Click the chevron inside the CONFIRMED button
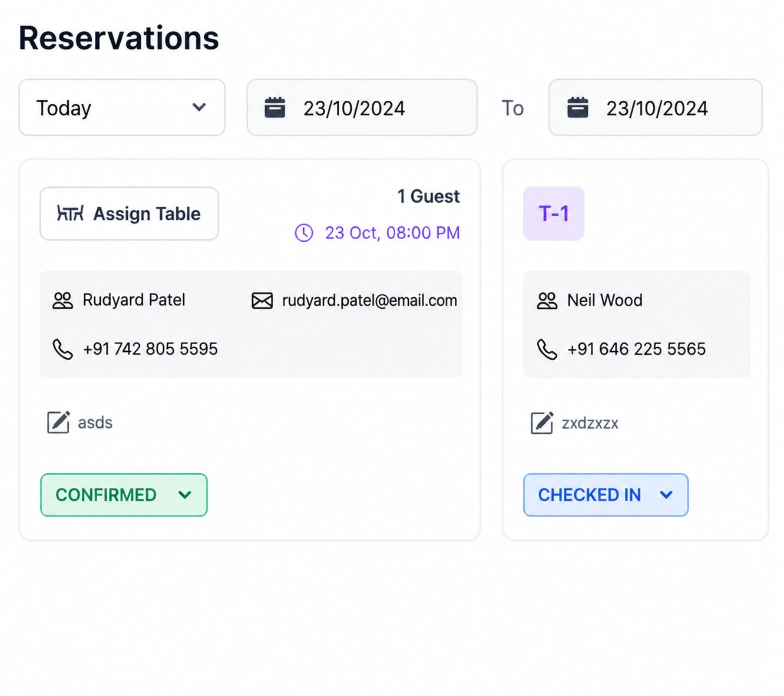The image size is (784, 696). (185, 495)
